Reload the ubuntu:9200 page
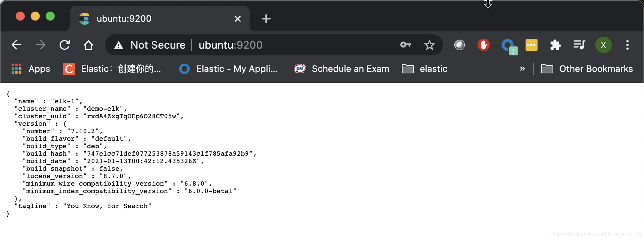This screenshot has height=241, width=644. [x=64, y=45]
